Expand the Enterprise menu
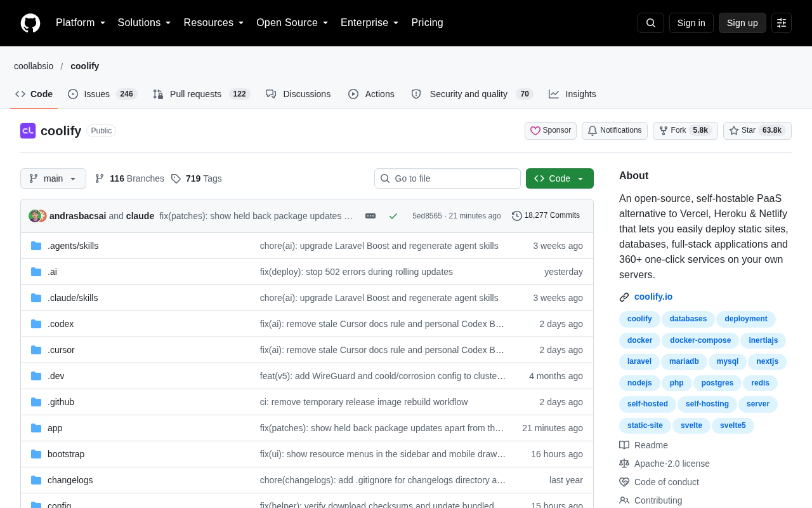Screen dimensions: 812x508 (x=370, y=23)
